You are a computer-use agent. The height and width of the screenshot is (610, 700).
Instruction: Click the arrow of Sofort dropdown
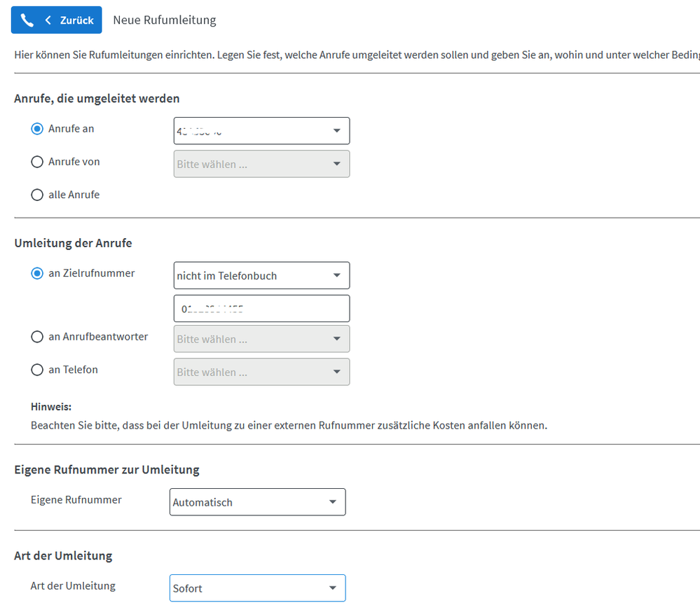click(333, 588)
